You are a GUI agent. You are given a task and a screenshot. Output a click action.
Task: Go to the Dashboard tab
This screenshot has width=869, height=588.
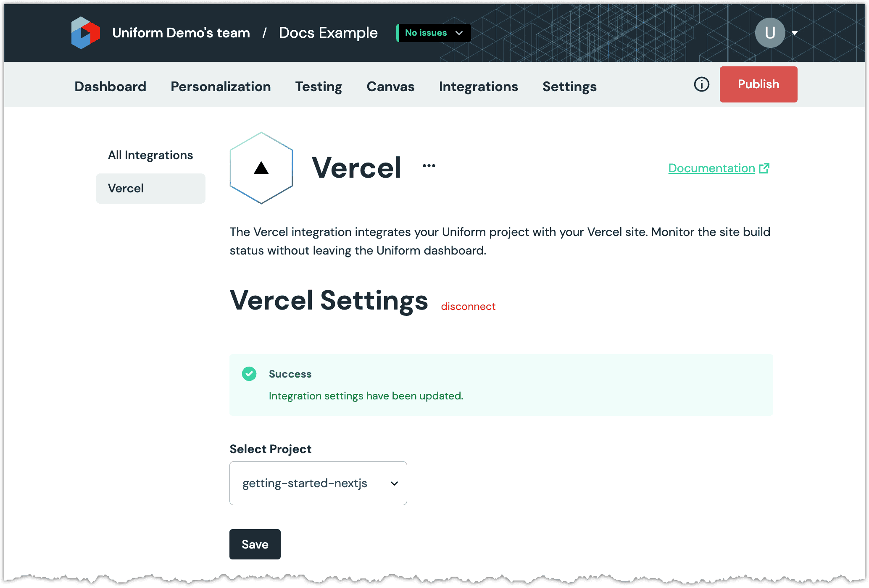point(111,87)
